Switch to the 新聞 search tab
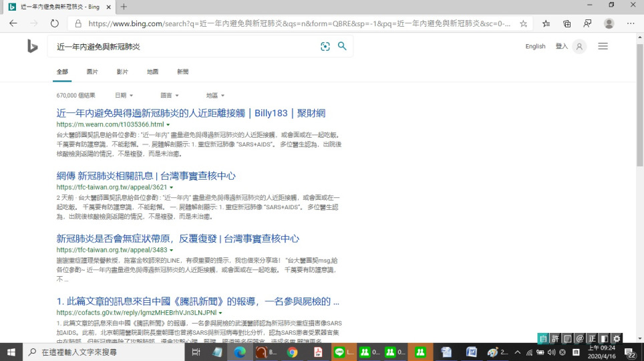644x361 pixels. tap(182, 72)
